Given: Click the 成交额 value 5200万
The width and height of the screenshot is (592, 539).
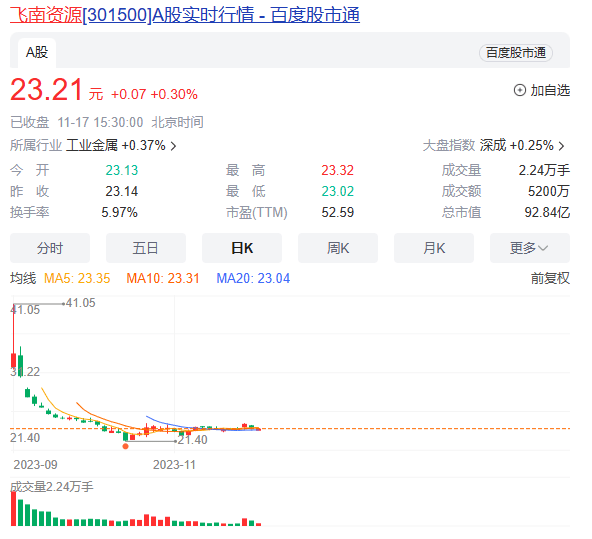Looking at the screenshot, I should [x=549, y=191].
